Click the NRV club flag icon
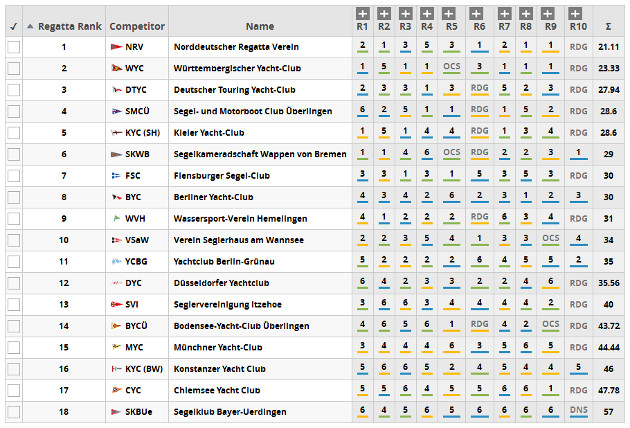 (x=116, y=47)
